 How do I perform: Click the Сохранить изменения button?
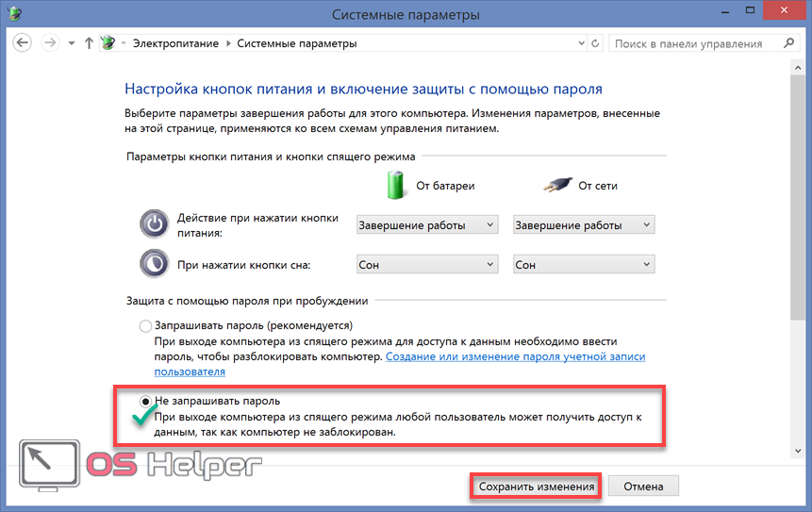tap(536, 487)
